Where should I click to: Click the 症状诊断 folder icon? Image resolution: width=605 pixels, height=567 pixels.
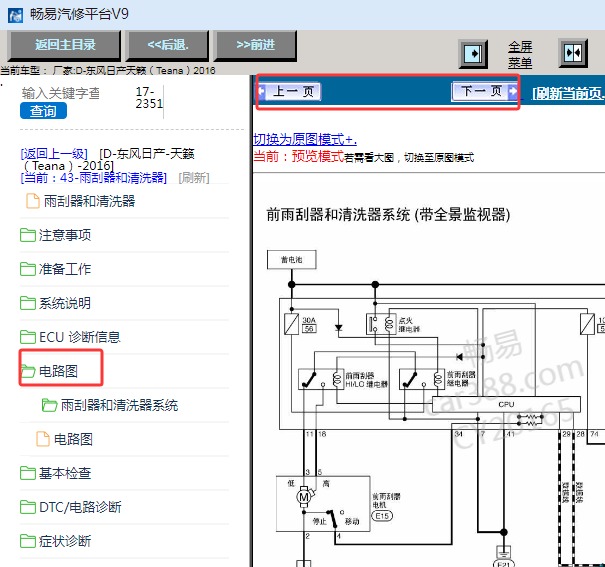(x=28, y=541)
